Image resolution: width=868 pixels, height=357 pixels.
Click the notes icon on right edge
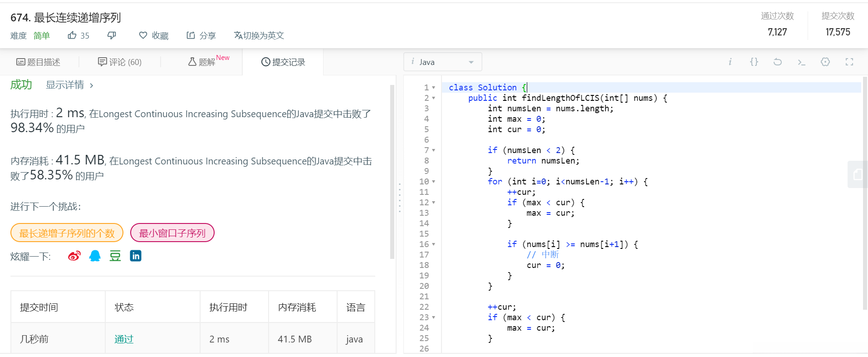click(x=858, y=174)
